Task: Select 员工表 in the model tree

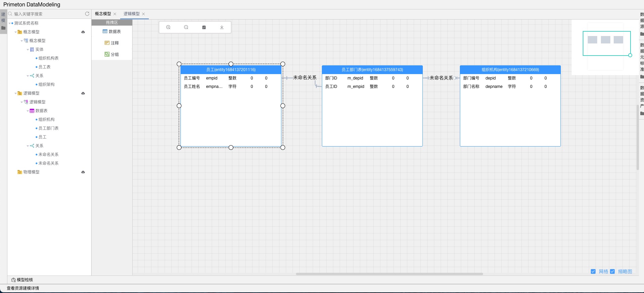Action: click(x=44, y=67)
